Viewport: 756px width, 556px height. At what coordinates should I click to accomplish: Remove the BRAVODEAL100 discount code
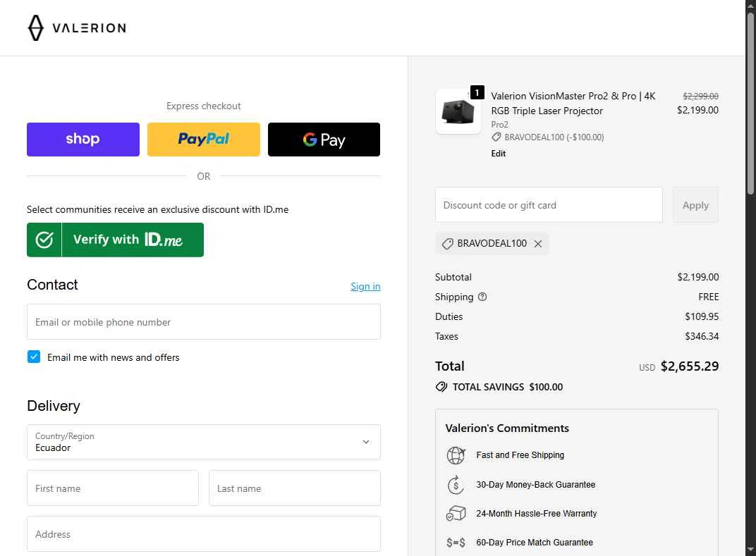pyautogui.click(x=538, y=244)
